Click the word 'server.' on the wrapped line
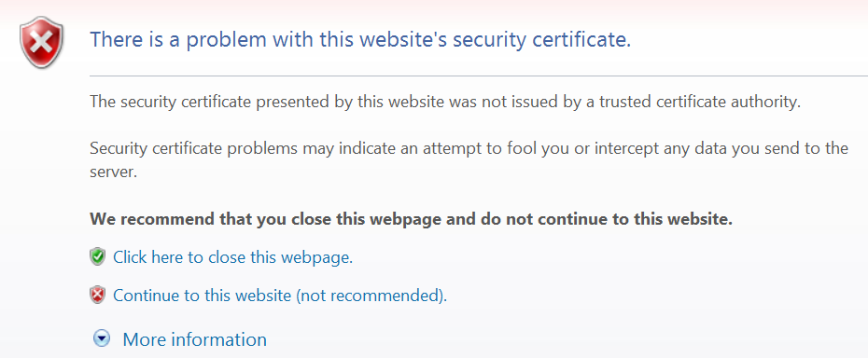868x358 pixels. (x=113, y=172)
